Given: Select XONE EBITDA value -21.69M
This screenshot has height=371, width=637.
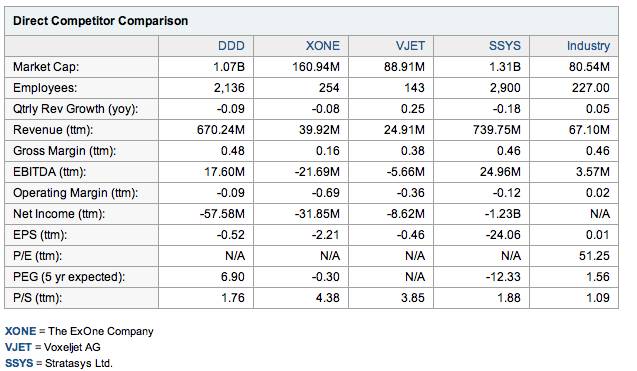Looking at the screenshot, I should click(317, 172).
